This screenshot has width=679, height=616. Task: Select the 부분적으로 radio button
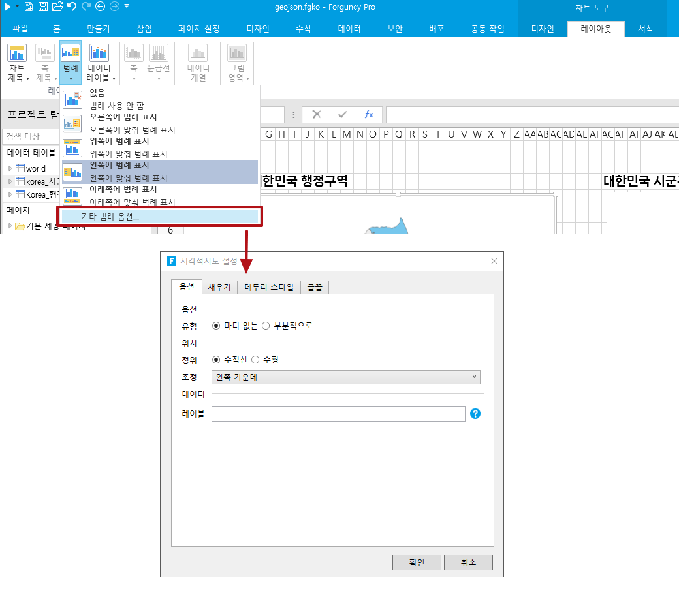click(x=266, y=326)
